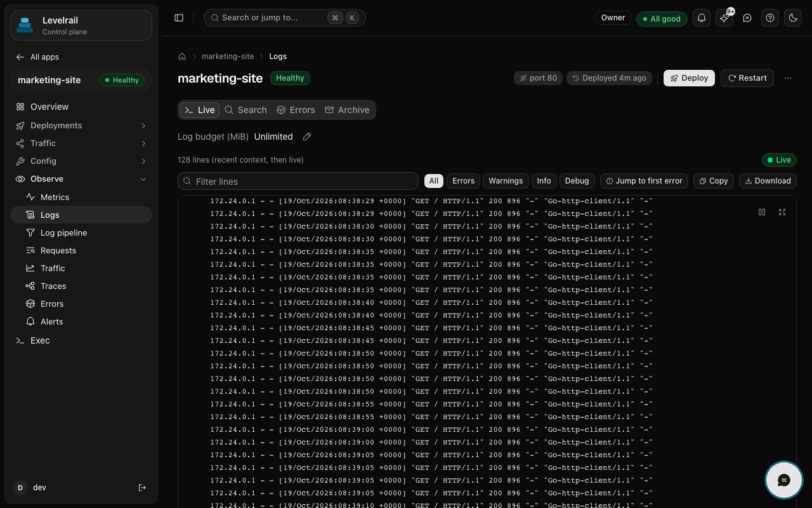Open Metrics in the sidebar

coord(81,197)
